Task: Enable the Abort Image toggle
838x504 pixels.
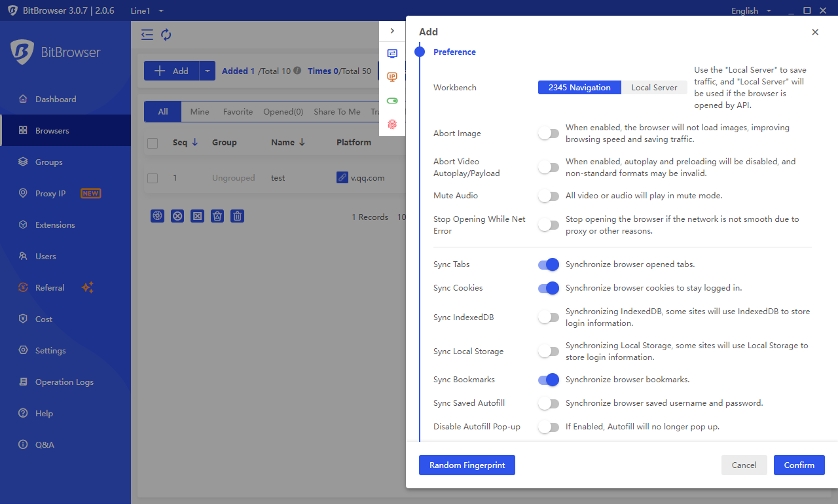Action: [549, 134]
